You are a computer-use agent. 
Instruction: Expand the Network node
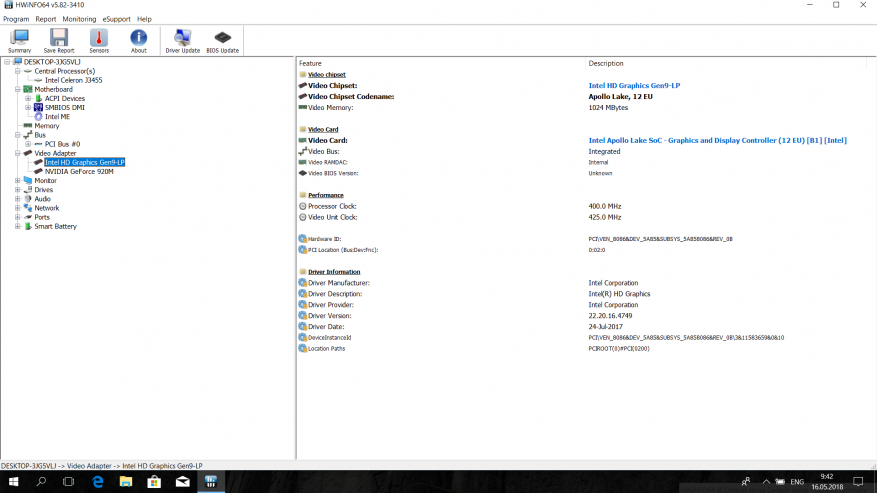point(18,208)
